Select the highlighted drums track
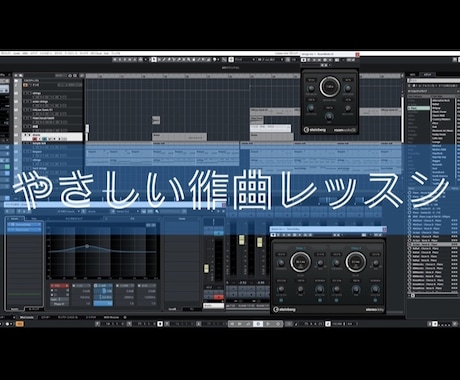 (x=53, y=137)
